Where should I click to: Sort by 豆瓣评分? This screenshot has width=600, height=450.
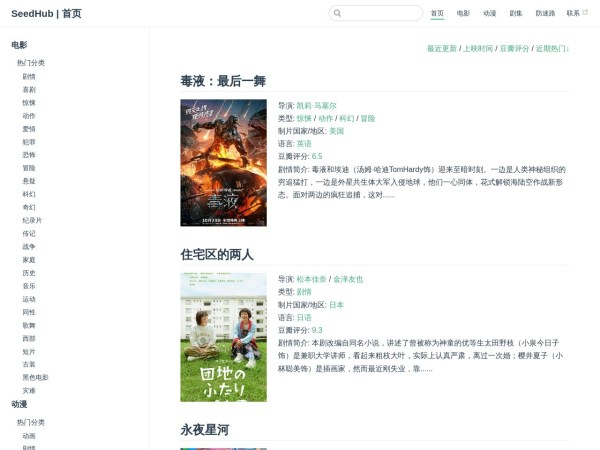(514, 48)
